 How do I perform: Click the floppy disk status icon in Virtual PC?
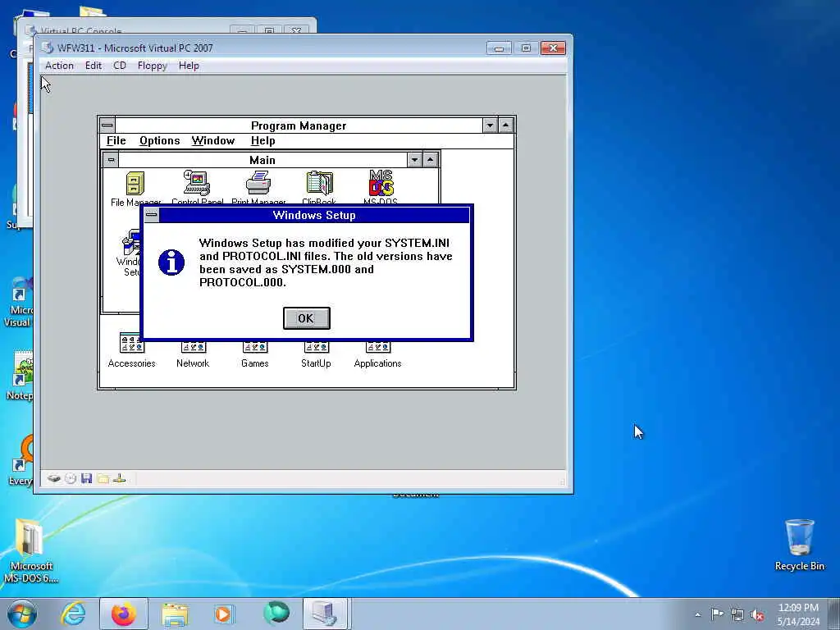tap(86, 478)
